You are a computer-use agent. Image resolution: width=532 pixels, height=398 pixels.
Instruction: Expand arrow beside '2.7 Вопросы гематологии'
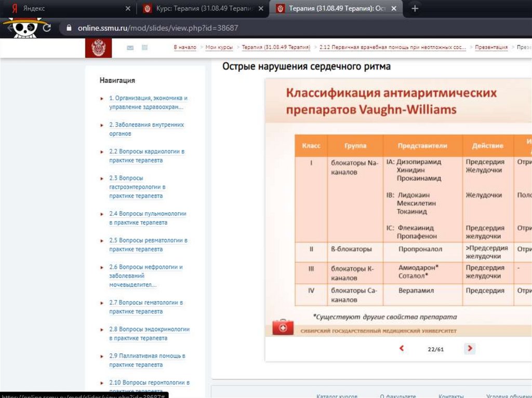point(102,303)
